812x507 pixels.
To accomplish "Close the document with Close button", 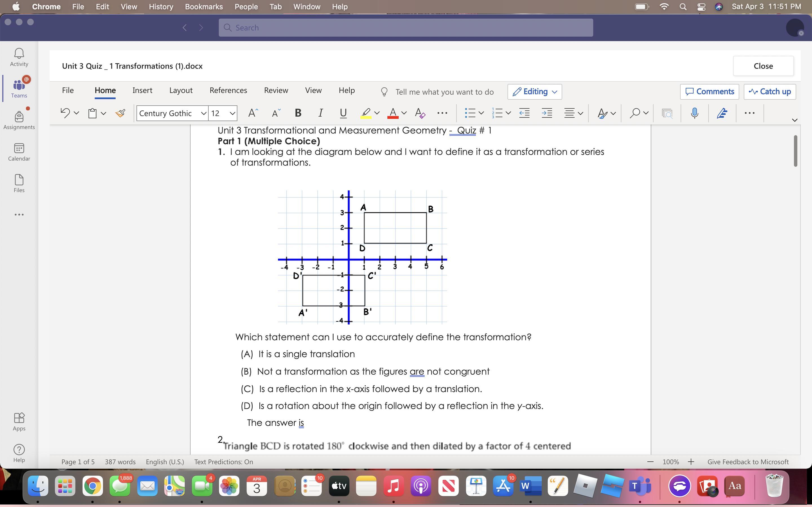I will pos(763,66).
